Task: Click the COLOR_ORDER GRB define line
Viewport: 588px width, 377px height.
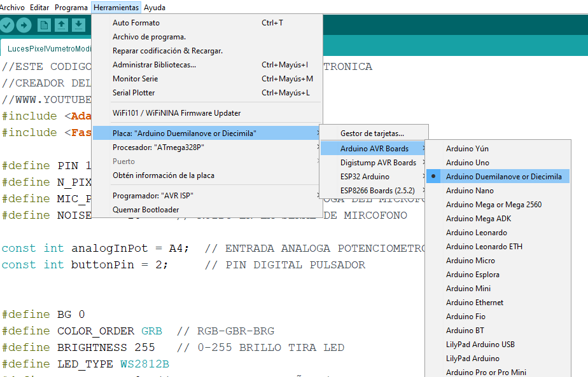Action: [x=81, y=331]
